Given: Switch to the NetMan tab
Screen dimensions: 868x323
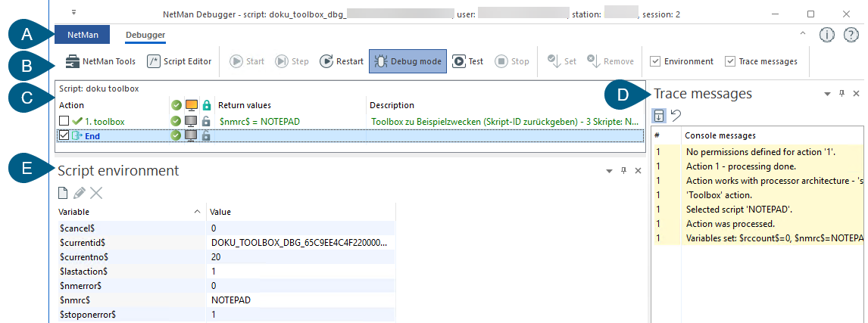Looking at the screenshot, I should coord(82,35).
